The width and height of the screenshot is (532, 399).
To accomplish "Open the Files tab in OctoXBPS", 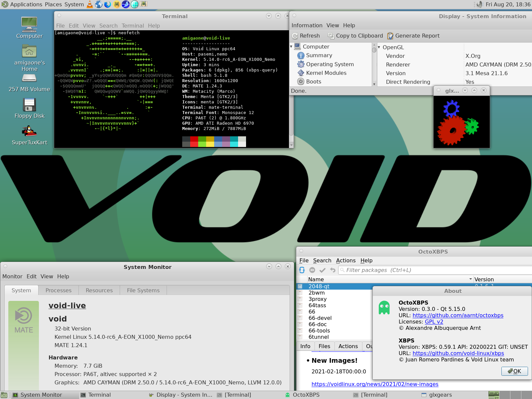I will [324, 346].
